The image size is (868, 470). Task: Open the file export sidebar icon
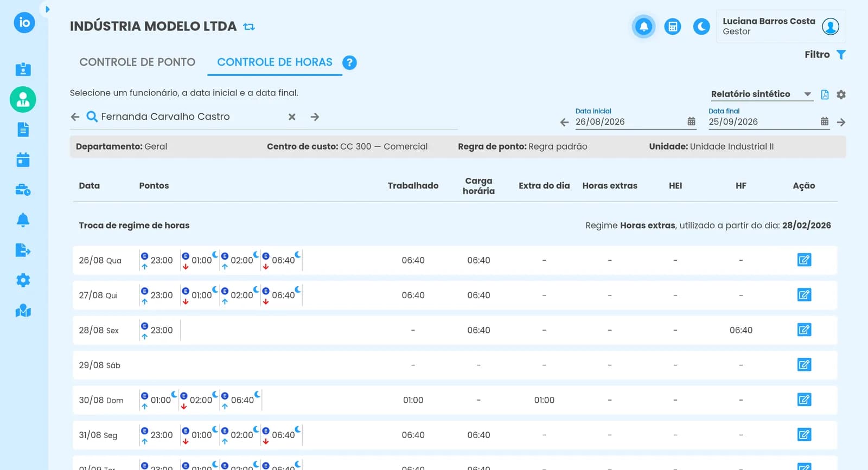click(23, 250)
